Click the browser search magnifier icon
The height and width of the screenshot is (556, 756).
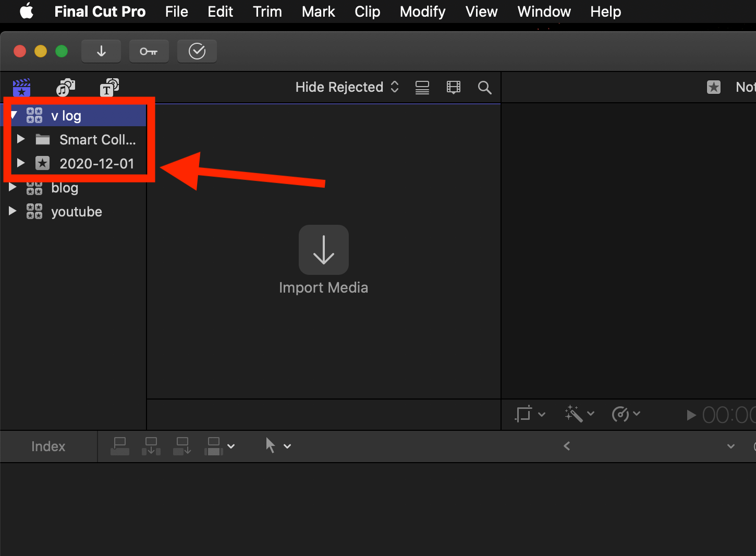(485, 87)
